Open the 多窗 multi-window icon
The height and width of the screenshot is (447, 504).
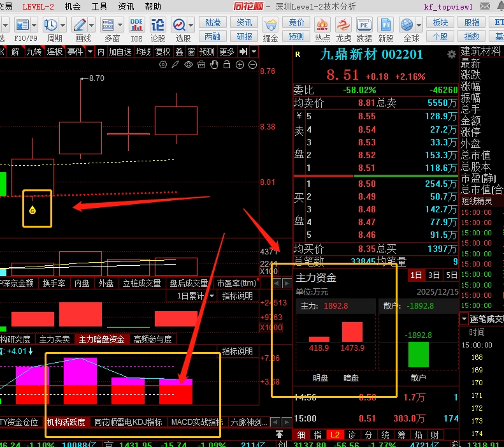click(108, 25)
